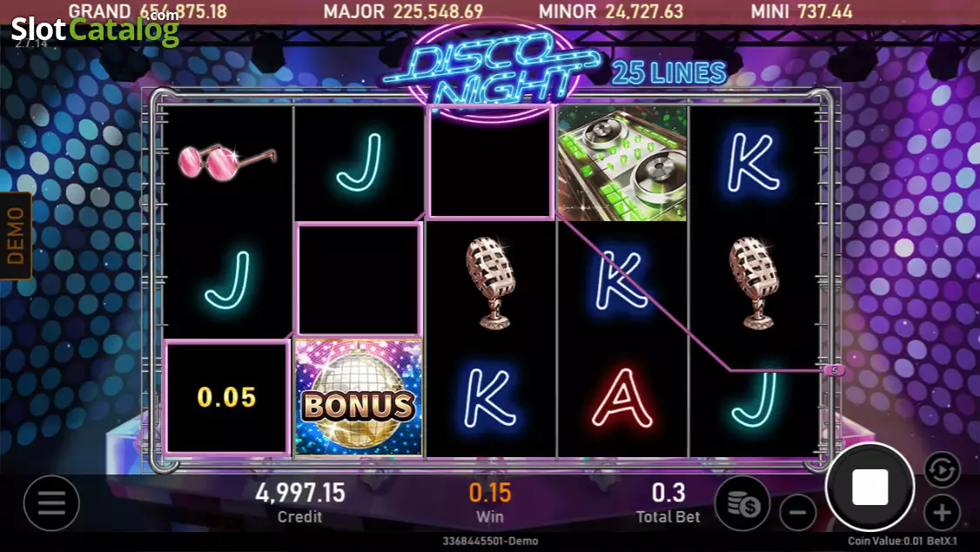Increase the bet with the plus button

click(x=941, y=513)
